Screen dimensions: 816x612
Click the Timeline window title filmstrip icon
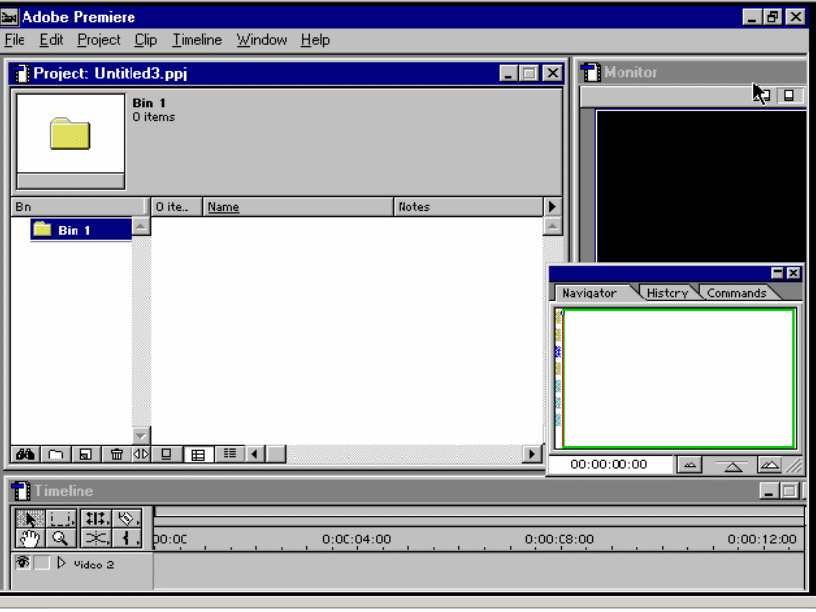[x=21, y=491]
